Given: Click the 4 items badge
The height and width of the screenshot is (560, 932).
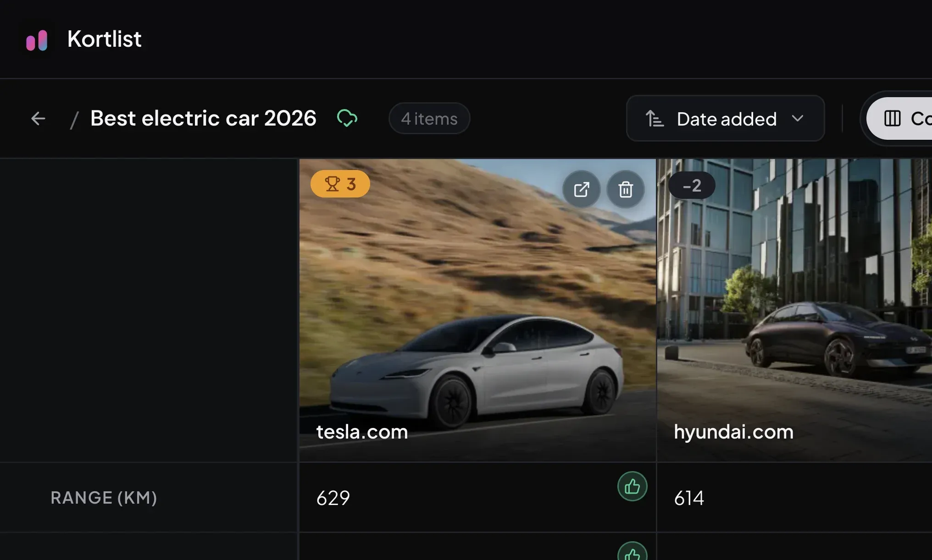Looking at the screenshot, I should (x=429, y=119).
